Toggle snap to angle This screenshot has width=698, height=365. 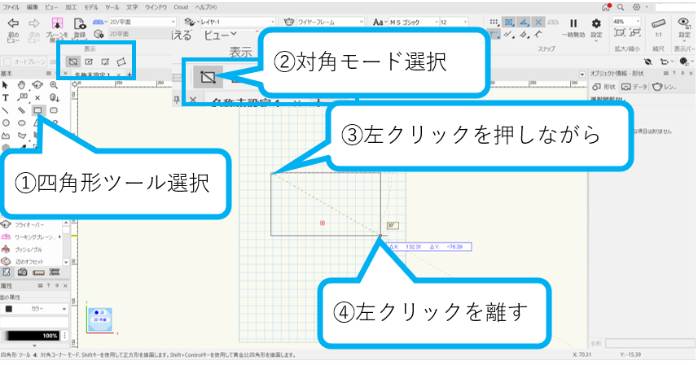(x=524, y=22)
